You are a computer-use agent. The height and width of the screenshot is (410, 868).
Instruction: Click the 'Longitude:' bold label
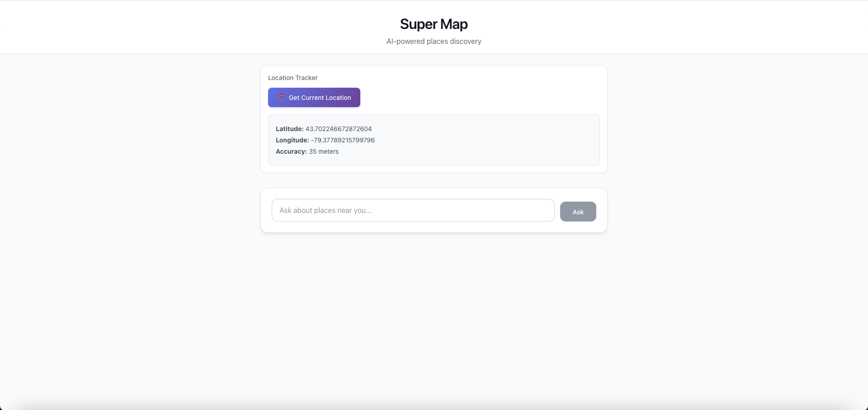(292, 140)
